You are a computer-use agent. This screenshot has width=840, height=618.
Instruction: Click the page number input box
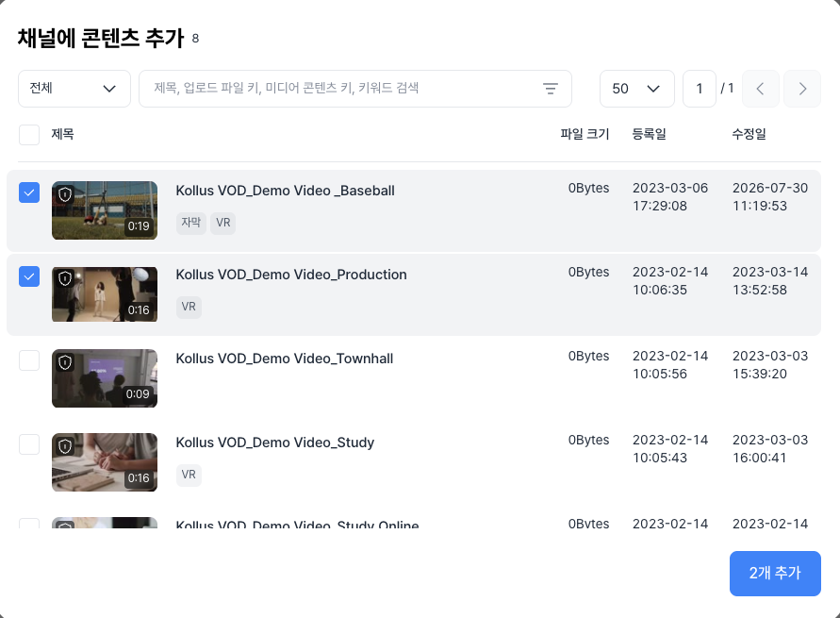pyautogui.click(x=700, y=89)
